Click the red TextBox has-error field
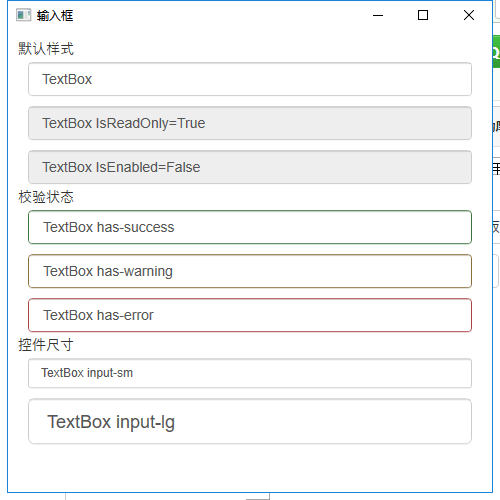The width and height of the screenshot is (500, 500). click(x=250, y=315)
